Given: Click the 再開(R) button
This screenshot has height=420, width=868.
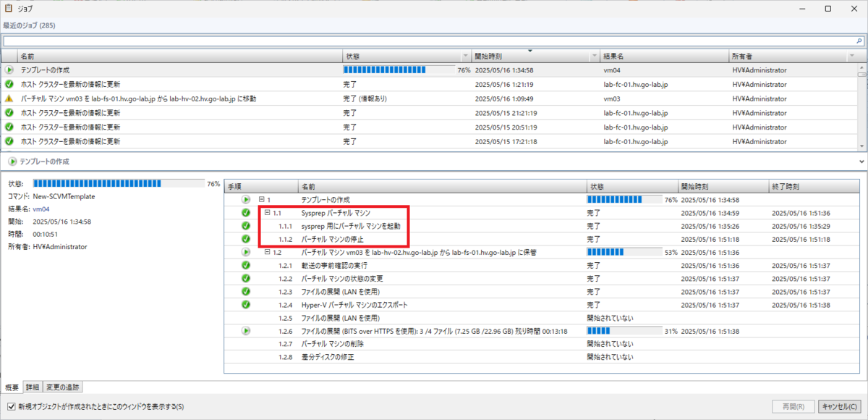Looking at the screenshot, I should [x=793, y=406].
